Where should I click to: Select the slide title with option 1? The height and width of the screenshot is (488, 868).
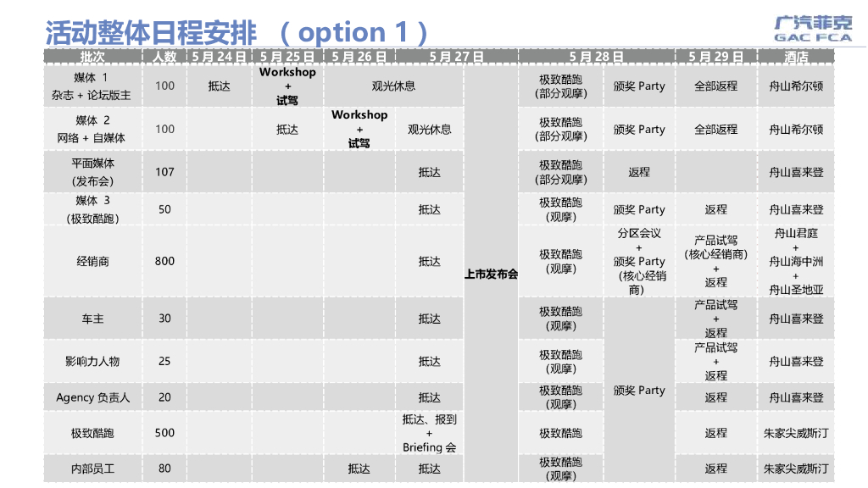(236, 32)
